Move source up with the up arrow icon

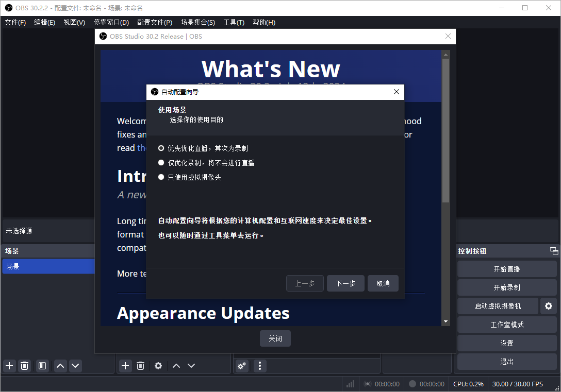click(176, 366)
